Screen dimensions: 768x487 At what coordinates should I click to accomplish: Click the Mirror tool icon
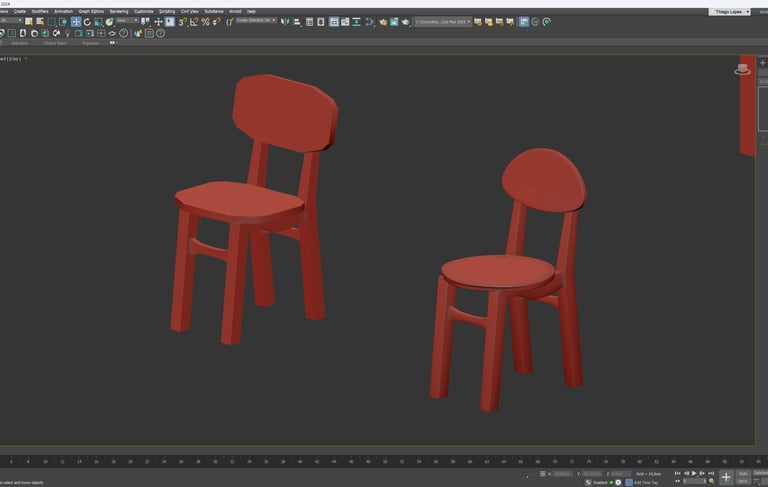pos(285,21)
